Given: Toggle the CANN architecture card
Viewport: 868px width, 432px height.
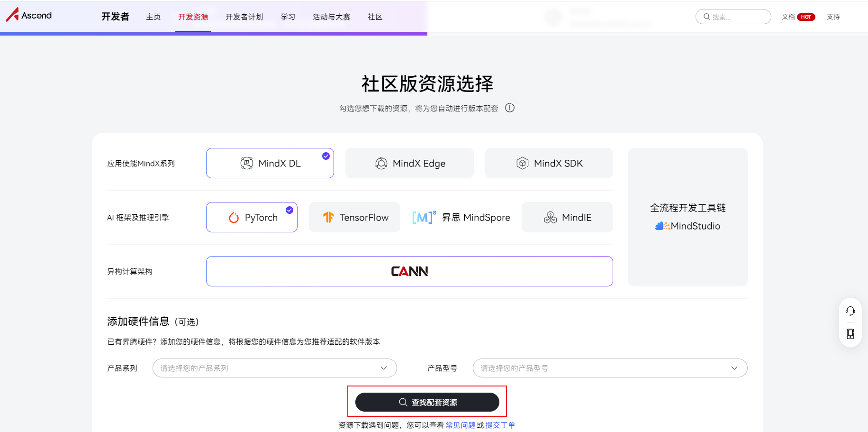Looking at the screenshot, I should tap(409, 271).
